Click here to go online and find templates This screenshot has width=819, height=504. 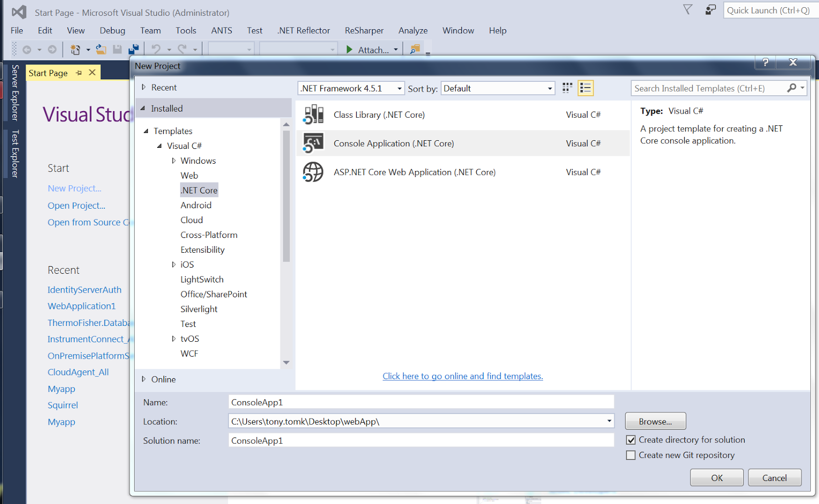coord(462,376)
